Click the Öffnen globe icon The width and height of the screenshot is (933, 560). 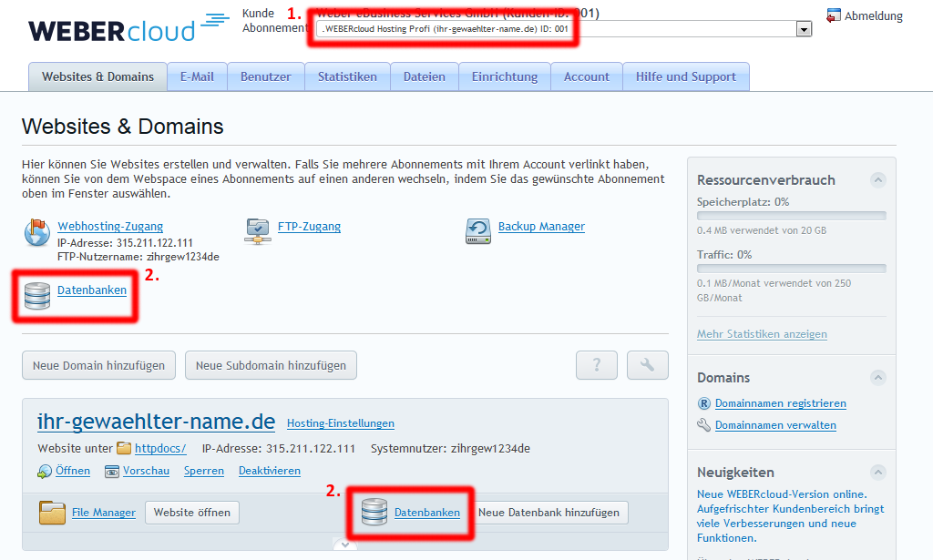coord(45,472)
